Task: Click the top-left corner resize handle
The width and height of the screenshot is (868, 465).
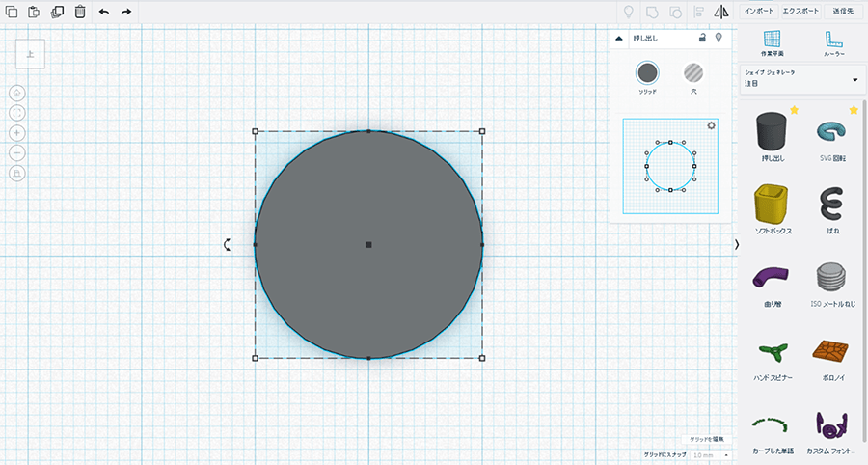Action: 256,132
